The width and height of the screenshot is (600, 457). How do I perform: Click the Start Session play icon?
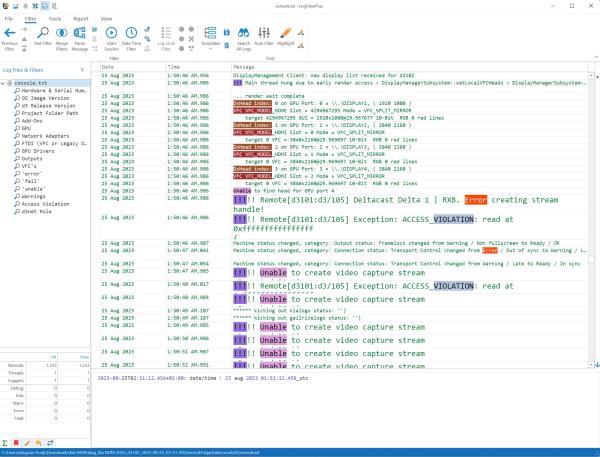pyautogui.click(x=111, y=38)
